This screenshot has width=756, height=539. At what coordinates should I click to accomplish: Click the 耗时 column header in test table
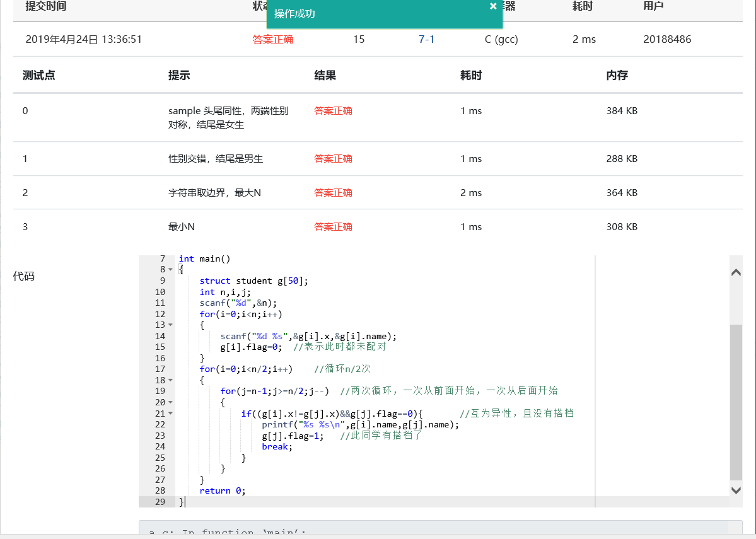(x=471, y=75)
